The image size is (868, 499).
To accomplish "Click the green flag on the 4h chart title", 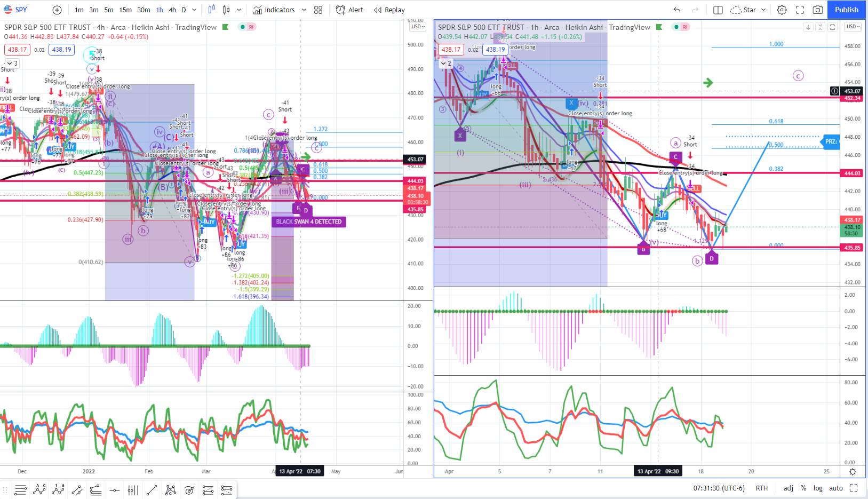I will pyautogui.click(x=226, y=27).
